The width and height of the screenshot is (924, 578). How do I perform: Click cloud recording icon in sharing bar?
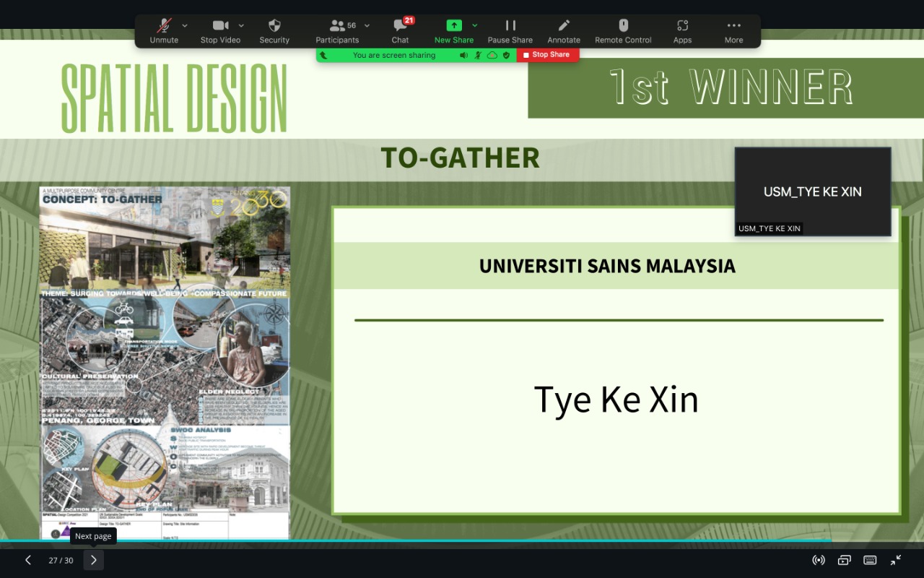coord(492,55)
